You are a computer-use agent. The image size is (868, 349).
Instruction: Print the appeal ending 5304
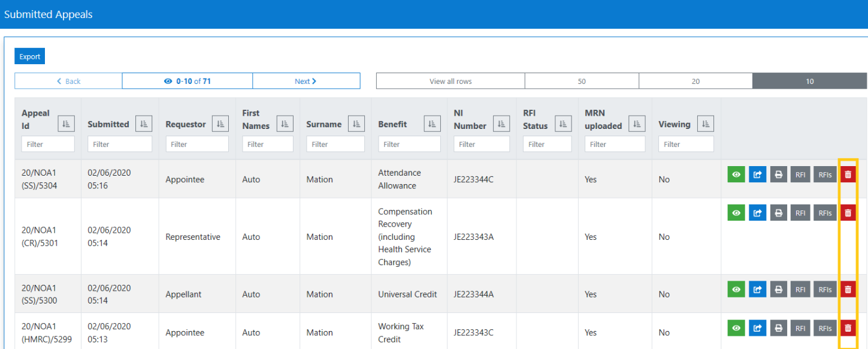click(x=778, y=174)
